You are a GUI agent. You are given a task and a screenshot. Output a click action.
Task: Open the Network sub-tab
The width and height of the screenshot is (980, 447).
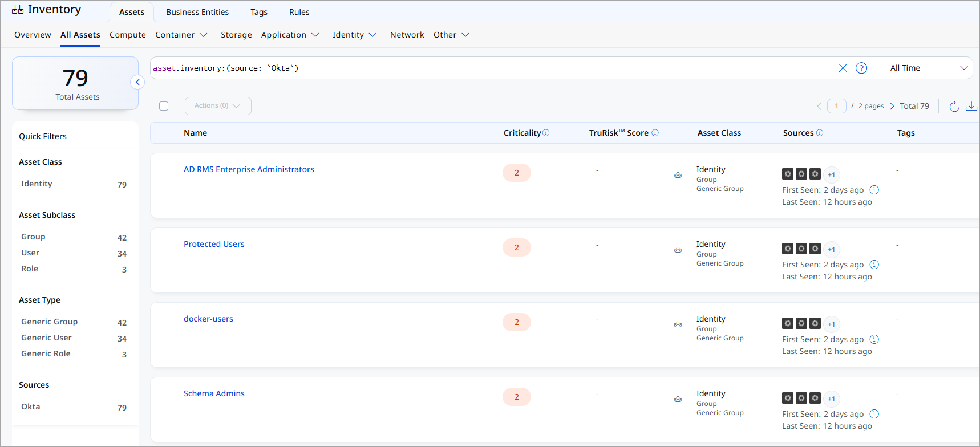point(407,35)
